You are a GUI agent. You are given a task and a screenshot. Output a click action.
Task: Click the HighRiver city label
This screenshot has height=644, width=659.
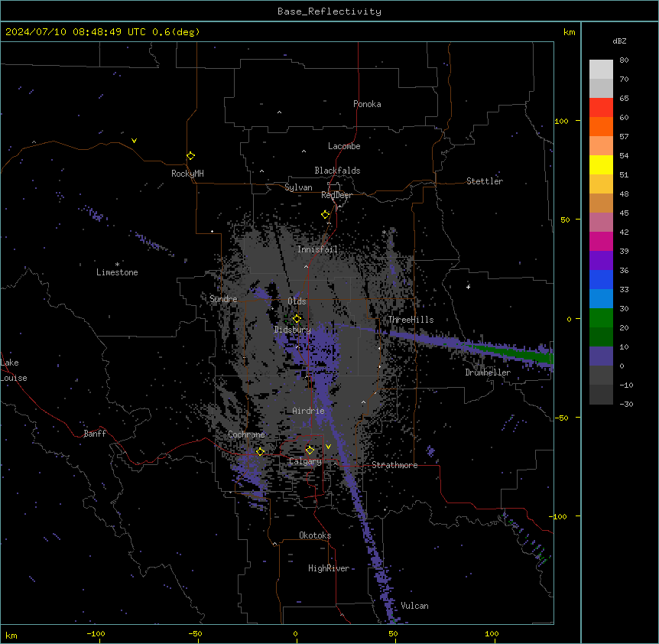(x=329, y=568)
